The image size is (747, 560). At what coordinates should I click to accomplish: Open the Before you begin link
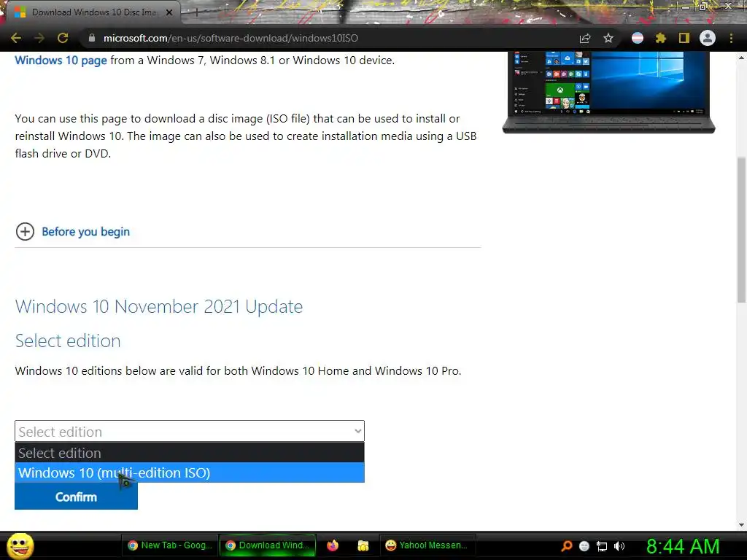click(x=86, y=232)
